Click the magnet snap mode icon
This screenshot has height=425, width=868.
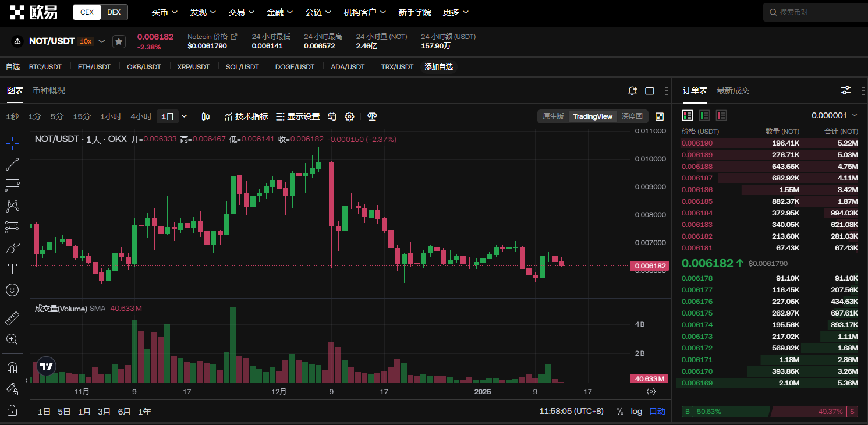(x=12, y=368)
